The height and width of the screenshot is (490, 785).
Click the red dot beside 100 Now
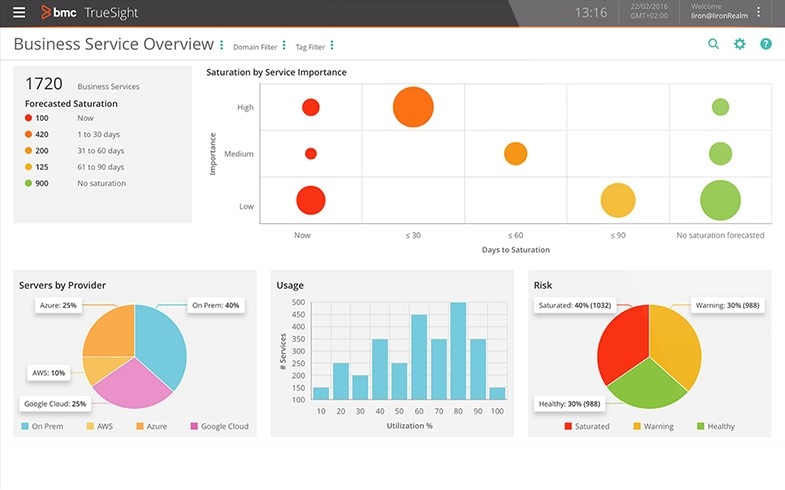tap(29, 118)
